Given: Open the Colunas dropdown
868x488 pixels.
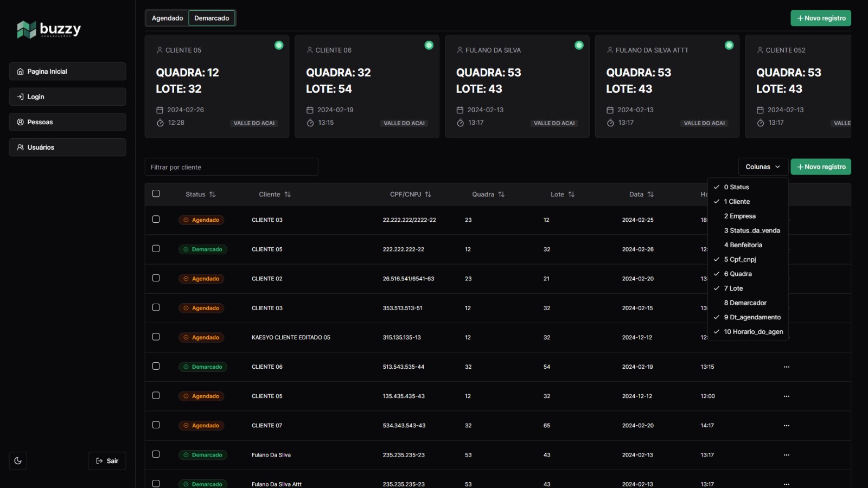Looking at the screenshot, I should tap(763, 167).
